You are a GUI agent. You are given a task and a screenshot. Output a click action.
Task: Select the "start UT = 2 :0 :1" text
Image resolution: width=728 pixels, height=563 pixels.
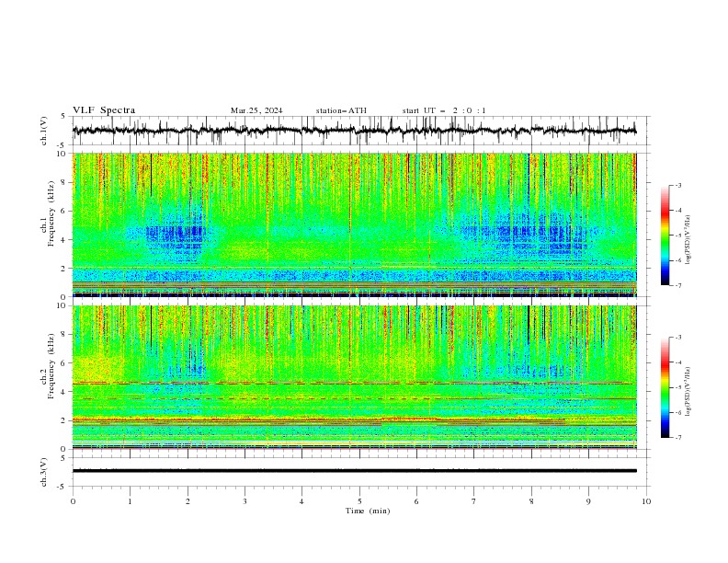tap(444, 110)
